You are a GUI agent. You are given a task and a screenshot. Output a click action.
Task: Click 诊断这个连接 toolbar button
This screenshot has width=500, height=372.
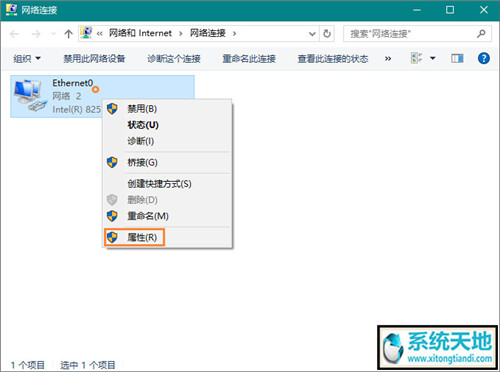[x=174, y=59]
